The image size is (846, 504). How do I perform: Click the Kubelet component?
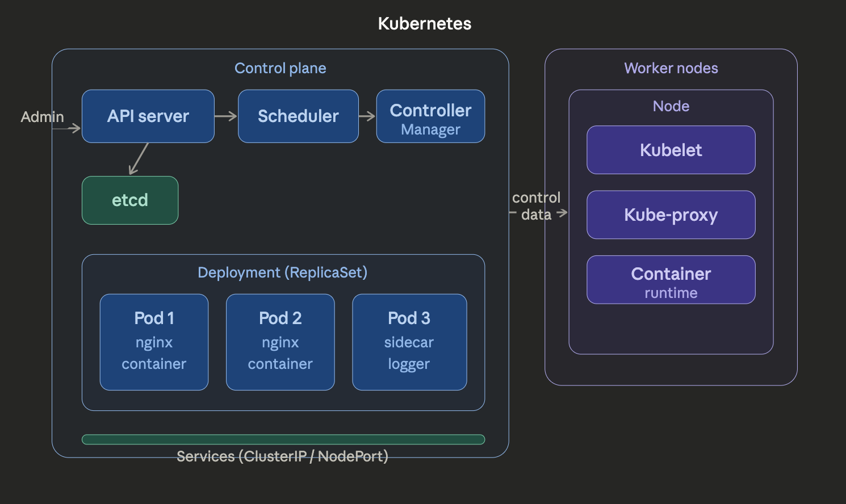click(x=671, y=150)
